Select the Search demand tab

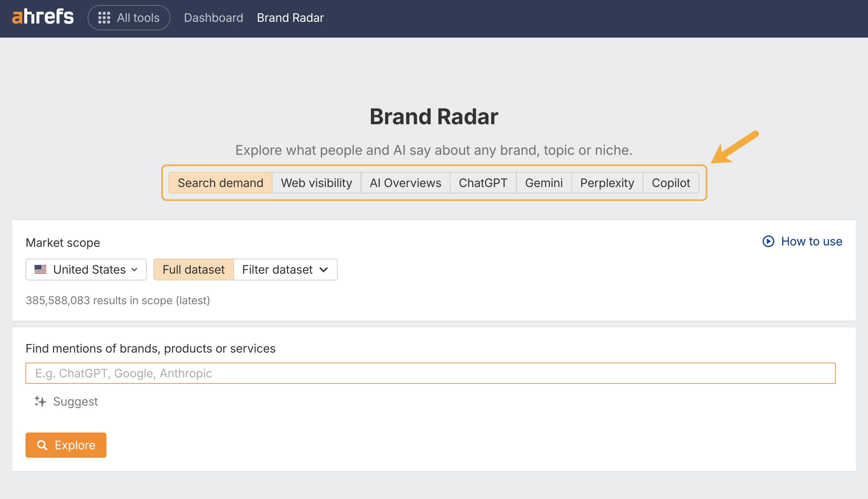tap(220, 183)
